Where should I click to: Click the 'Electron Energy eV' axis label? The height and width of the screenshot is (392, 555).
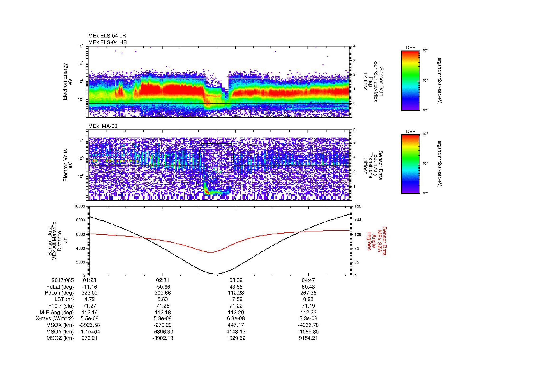tap(68, 82)
